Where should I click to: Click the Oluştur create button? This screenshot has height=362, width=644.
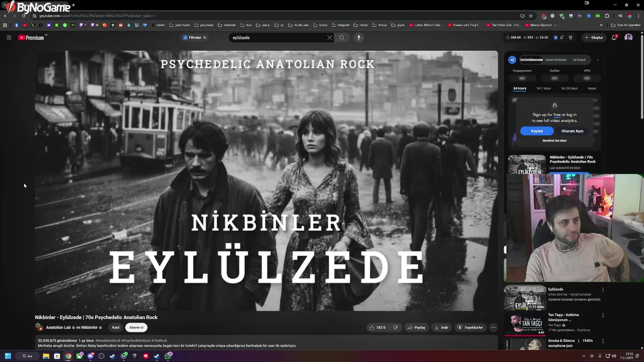click(594, 38)
